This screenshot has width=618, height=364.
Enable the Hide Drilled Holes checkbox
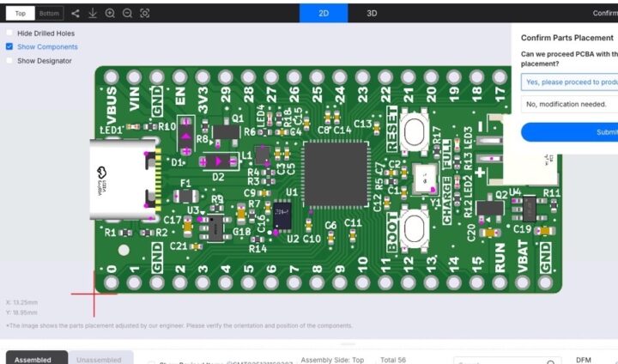9,33
